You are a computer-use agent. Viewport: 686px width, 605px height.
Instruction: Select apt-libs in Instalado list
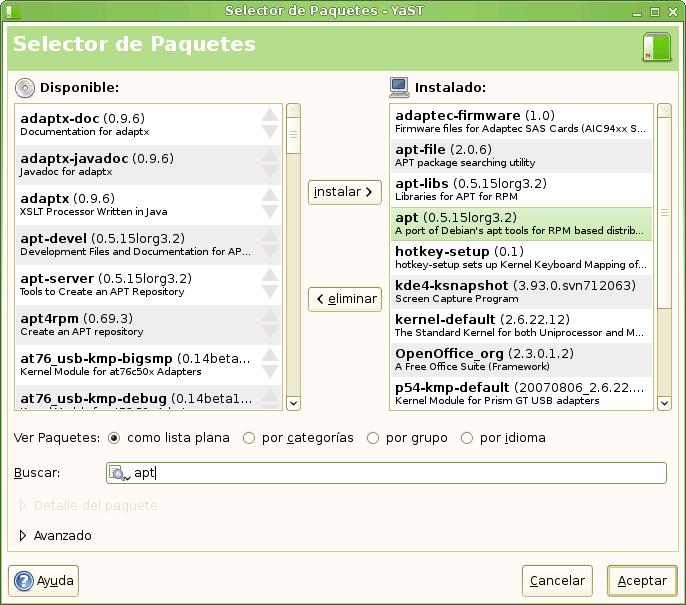coord(521,190)
